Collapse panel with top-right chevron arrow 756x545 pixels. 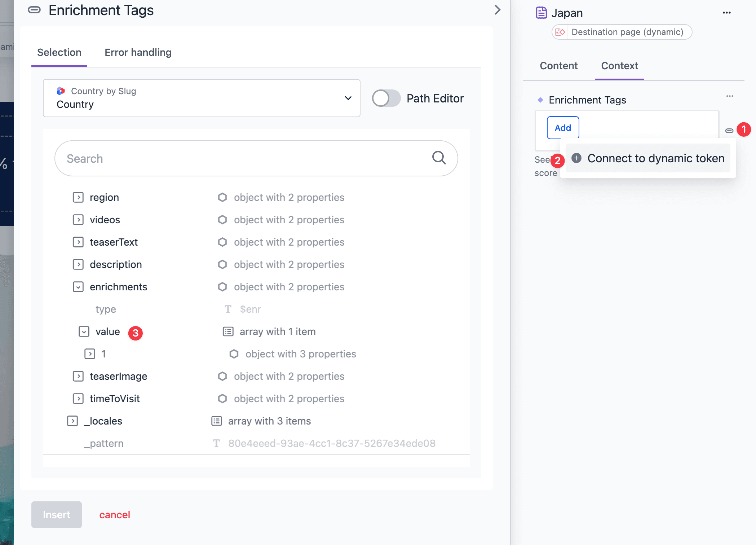[498, 10]
